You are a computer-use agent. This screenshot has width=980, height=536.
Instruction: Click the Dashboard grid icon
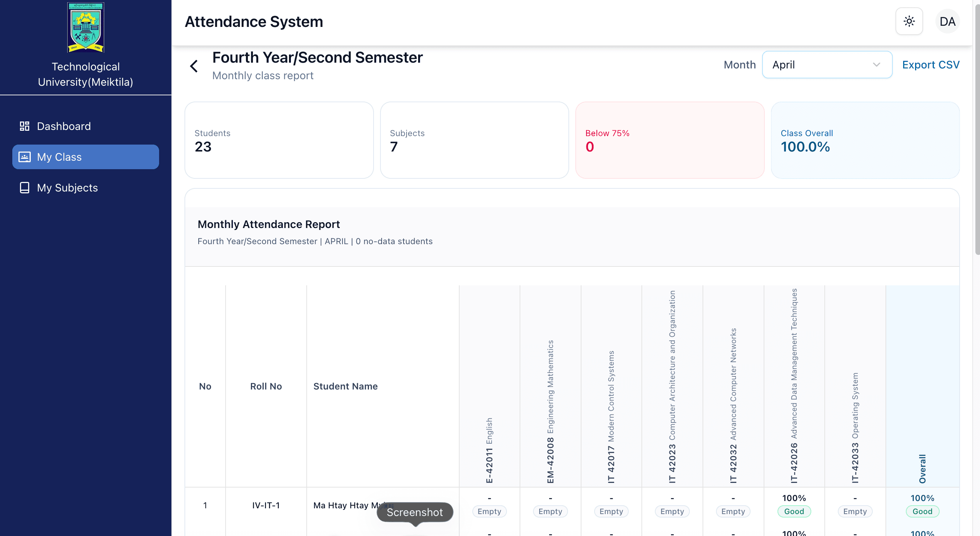click(x=25, y=126)
